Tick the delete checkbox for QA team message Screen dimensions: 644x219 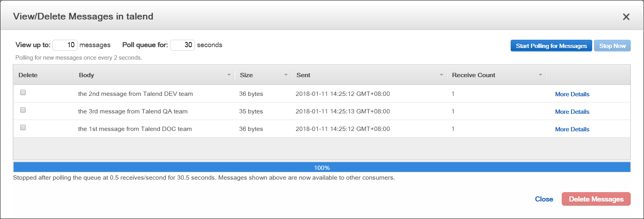pos(23,110)
